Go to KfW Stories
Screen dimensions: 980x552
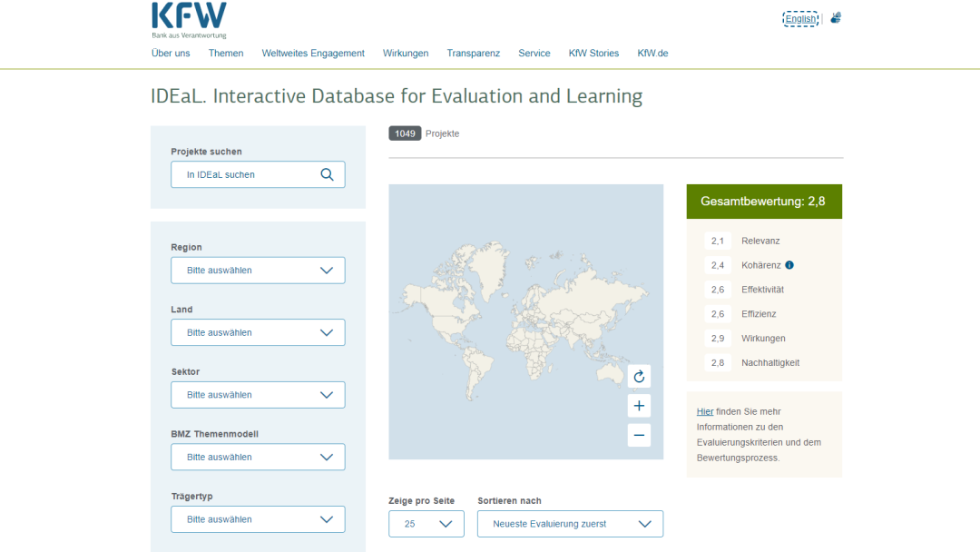[x=593, y=54]
